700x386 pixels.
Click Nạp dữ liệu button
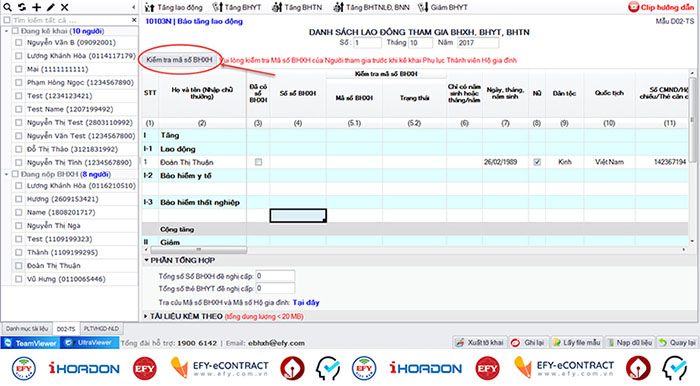coord(629,343)
